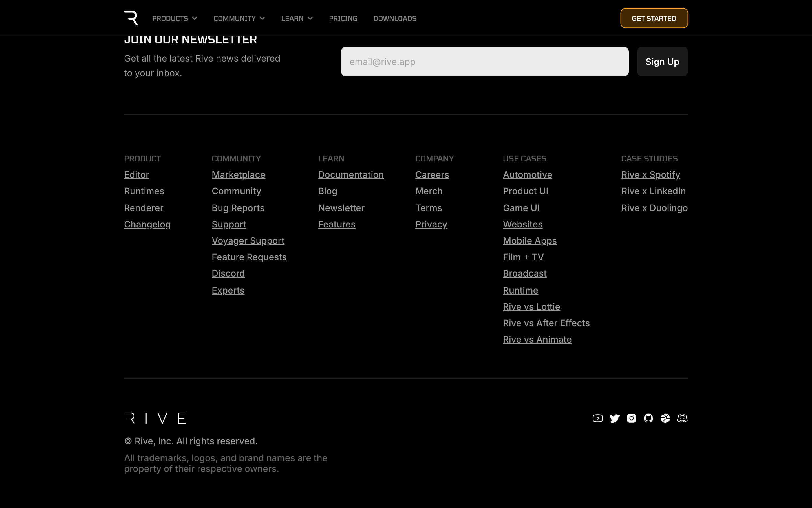Open the Changelog link
This screenshot has width=812, height=508.
(x=147, y=224)
